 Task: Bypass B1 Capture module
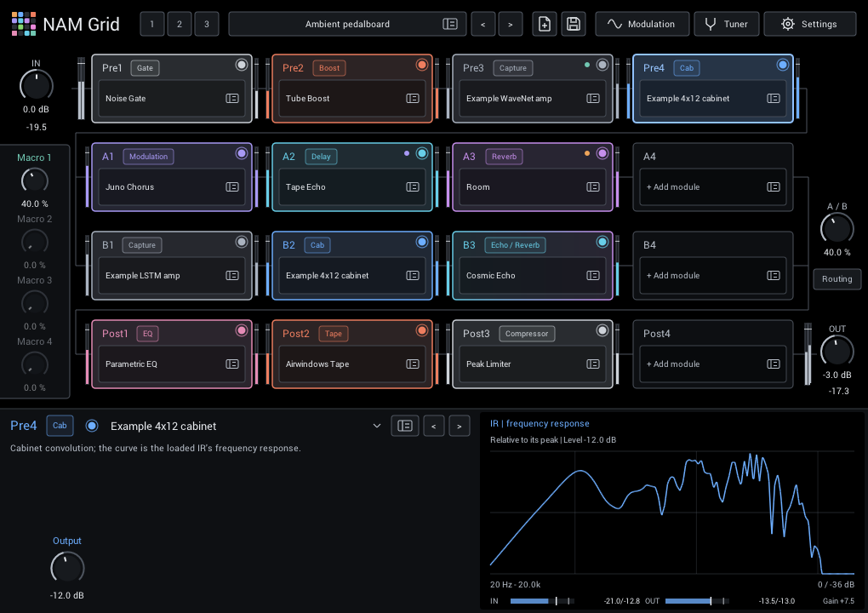[x=242, y=242]
